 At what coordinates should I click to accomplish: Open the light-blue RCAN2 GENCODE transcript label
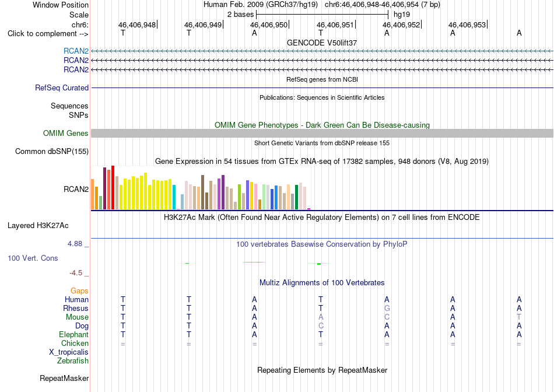pos(76,51)
